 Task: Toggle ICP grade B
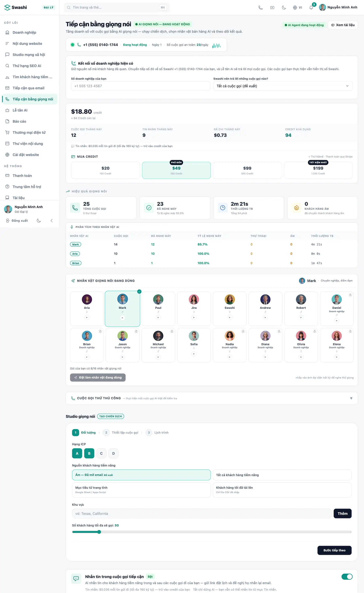[89, 453]
